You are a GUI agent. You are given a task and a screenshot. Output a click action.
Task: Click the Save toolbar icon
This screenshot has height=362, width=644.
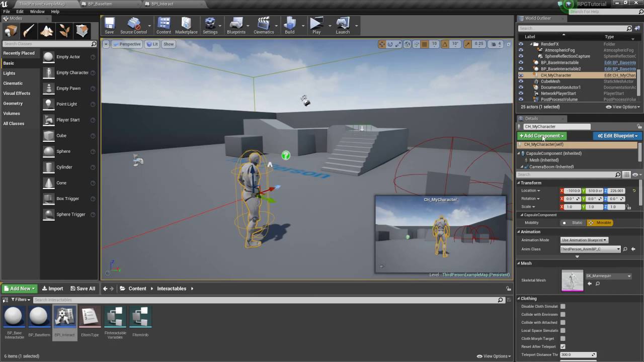point(109,25)
